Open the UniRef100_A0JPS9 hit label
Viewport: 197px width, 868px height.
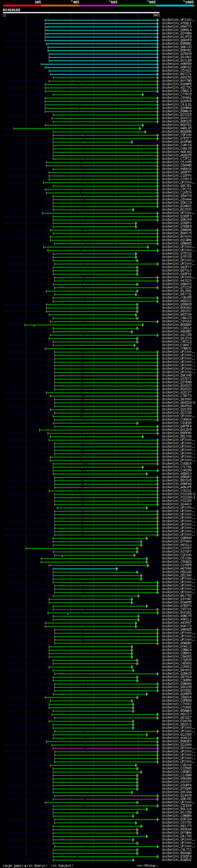click(177, 37)
